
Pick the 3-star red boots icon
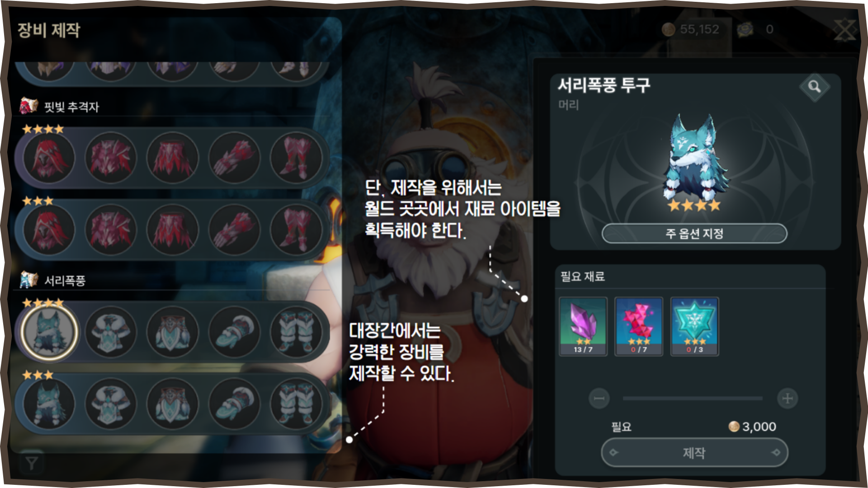(296, 229)
